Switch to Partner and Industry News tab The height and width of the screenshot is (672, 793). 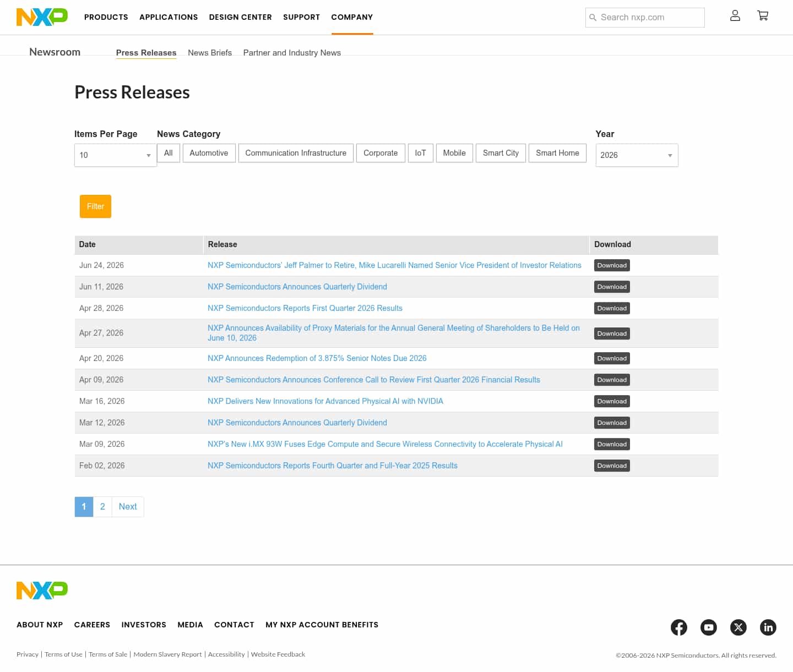pos(292,53)
